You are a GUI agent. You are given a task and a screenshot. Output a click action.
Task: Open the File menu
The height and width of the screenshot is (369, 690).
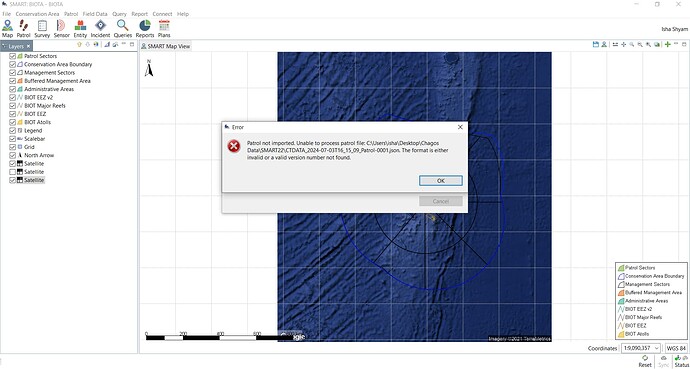tap(6, 14)
